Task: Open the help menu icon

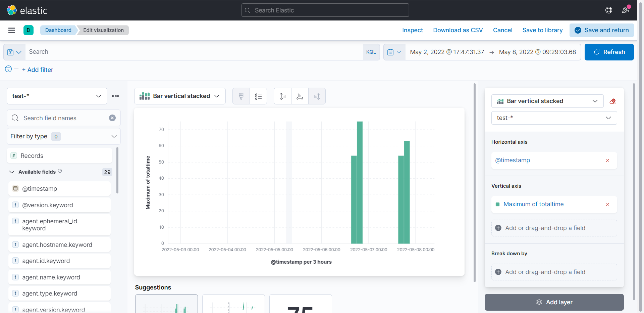Action: 609,10
